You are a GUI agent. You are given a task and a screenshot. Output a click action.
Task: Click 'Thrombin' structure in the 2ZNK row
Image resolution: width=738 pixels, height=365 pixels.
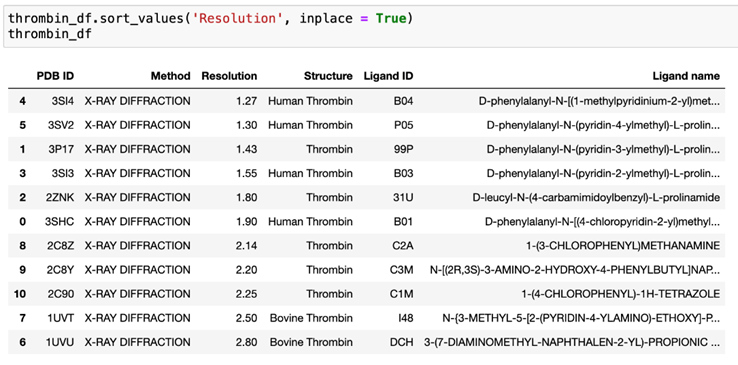(x=329, y=198)
